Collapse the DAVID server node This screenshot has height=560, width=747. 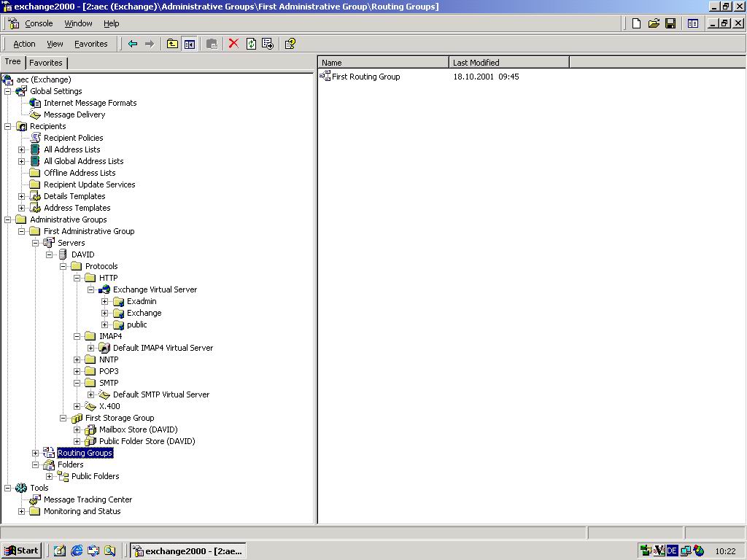tap(50, 255)
